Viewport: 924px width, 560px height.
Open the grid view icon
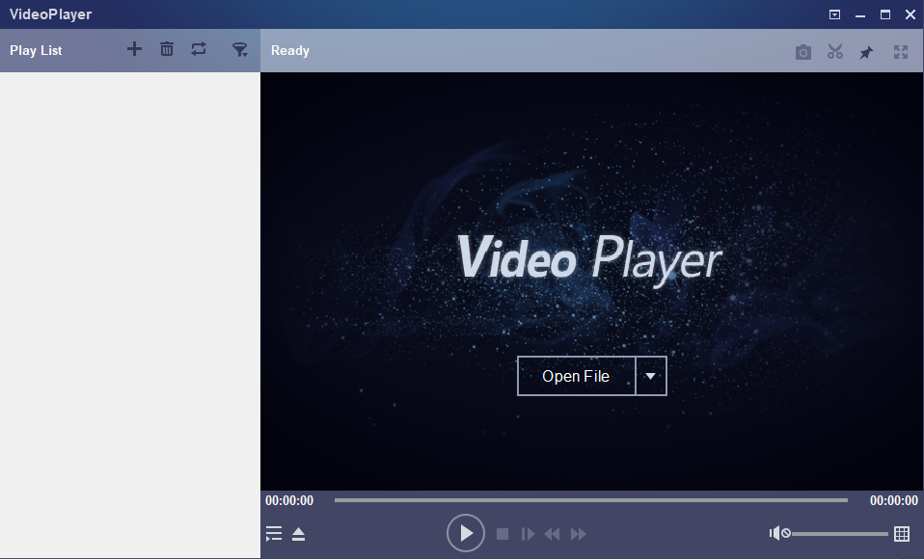[902, 534]
